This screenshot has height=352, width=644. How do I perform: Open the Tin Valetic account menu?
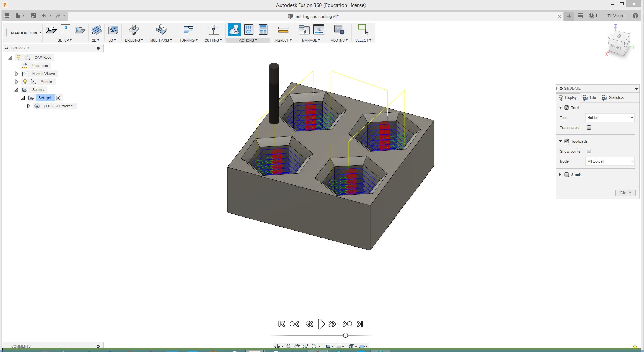(x=616, y=16)
